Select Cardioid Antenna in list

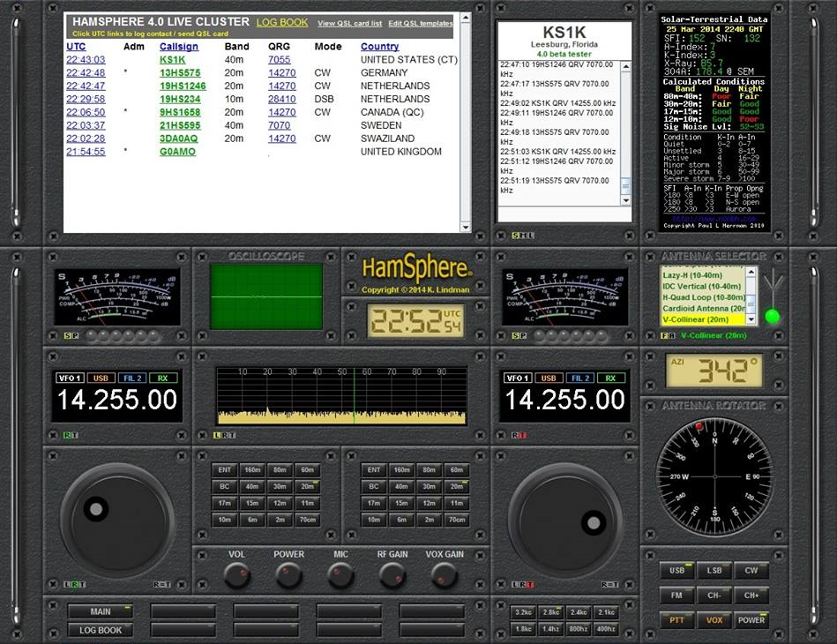pos(703,309)
